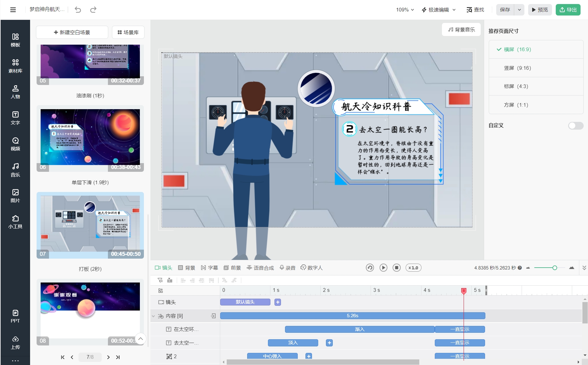588x365 pixels.
Task: Undo the last action
Action: coord(78,10)
